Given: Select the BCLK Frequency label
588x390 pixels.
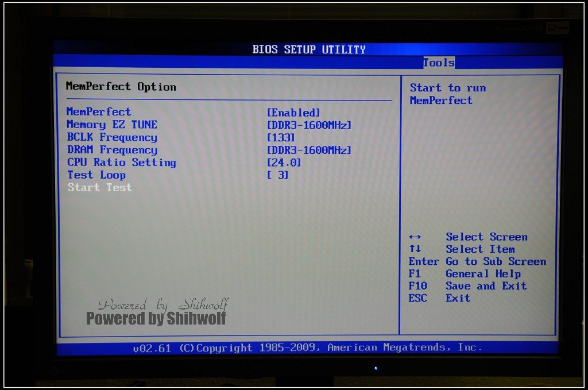Looking at the screenshot, I should click(112, 137).
